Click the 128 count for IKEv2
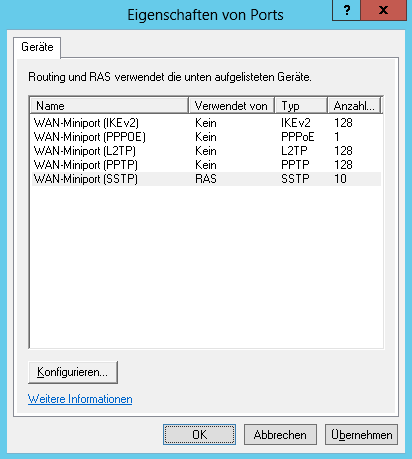This screenshot has width=412, height=459. pos(343,123)
